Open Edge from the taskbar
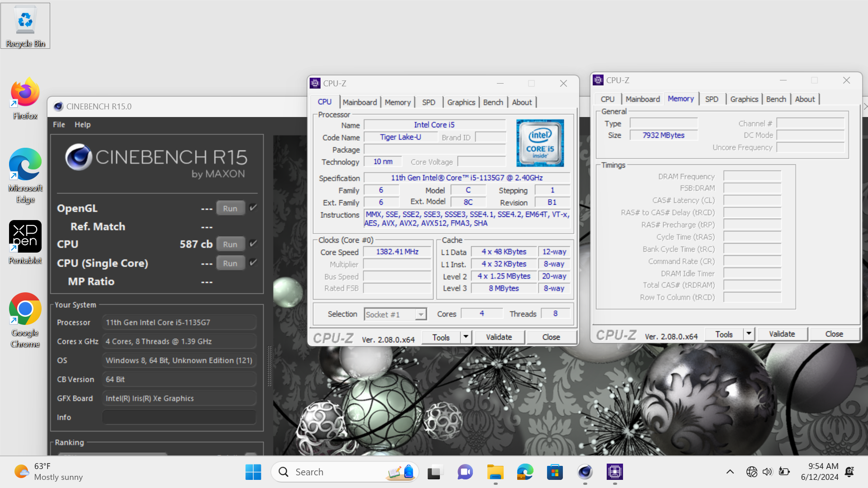 pos(525,472)
